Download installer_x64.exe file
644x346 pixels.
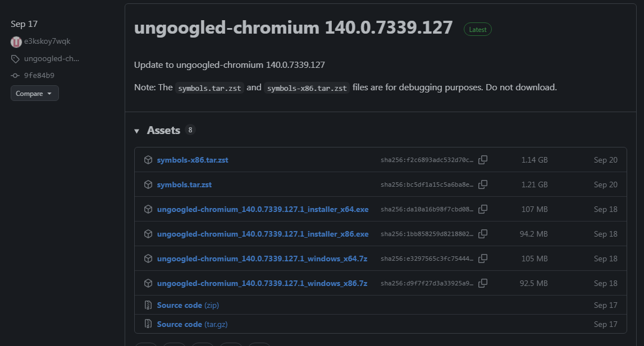[x=262, y=209]
